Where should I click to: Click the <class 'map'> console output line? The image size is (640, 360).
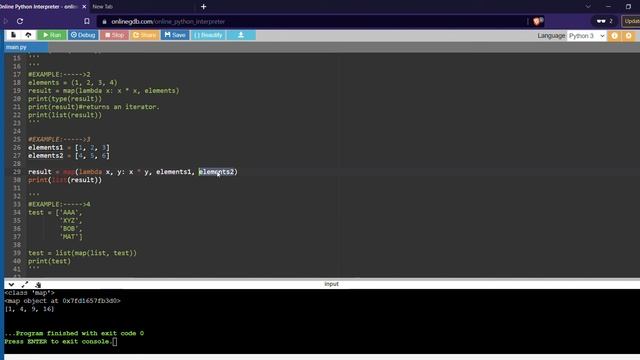pyautogui.click(x=29, y=293)
